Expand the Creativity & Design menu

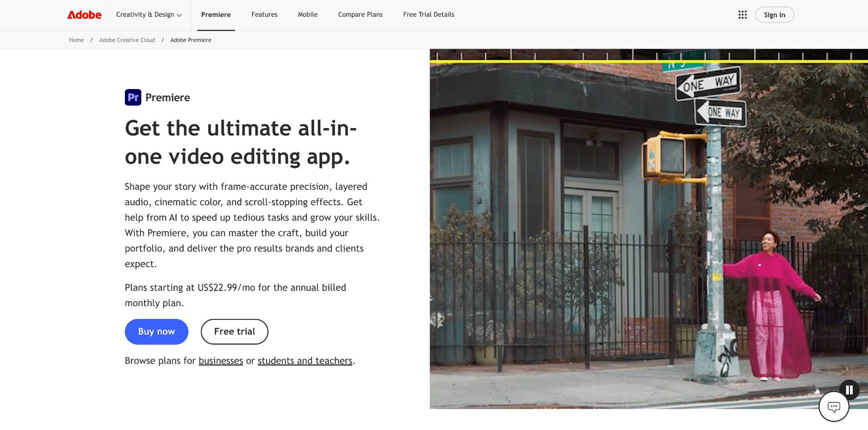[x=149, y=15]
